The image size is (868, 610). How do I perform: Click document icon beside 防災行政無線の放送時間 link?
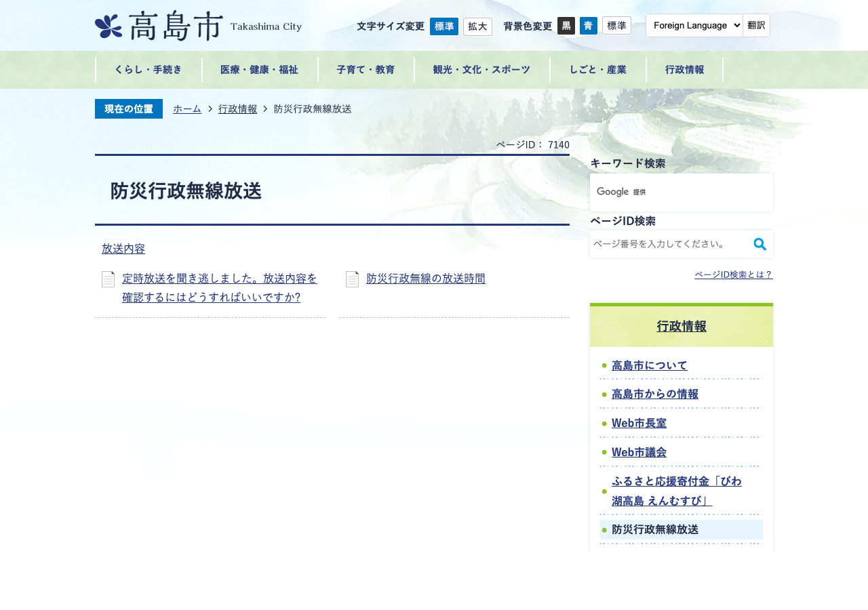click(x=352, y=279)
